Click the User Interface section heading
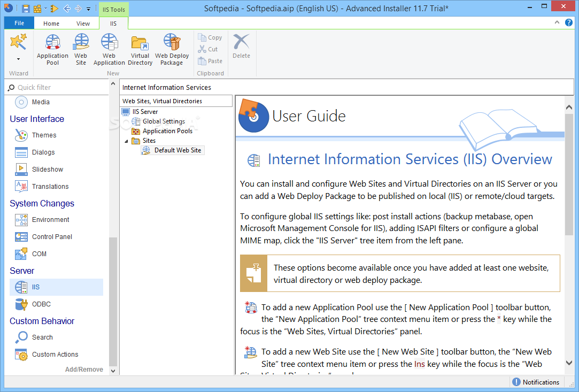The width and height of the screenshot is (579, 392). [x=37, y=119]
